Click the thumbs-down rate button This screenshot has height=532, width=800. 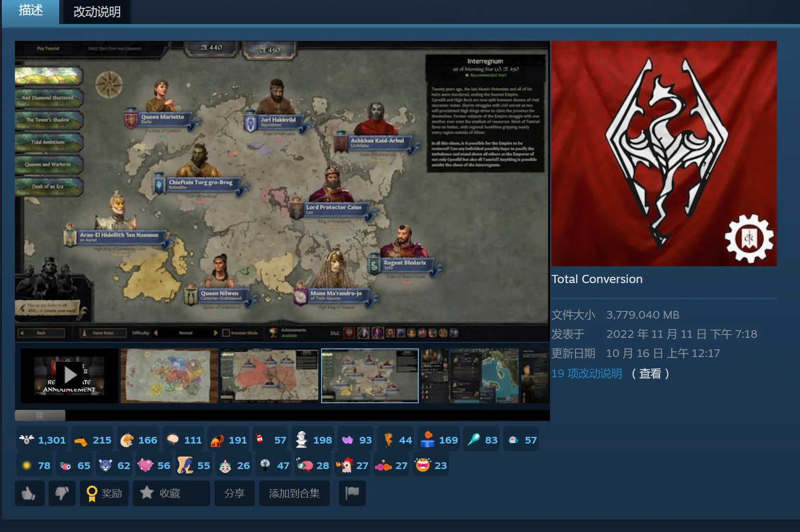tap(62, 493)
